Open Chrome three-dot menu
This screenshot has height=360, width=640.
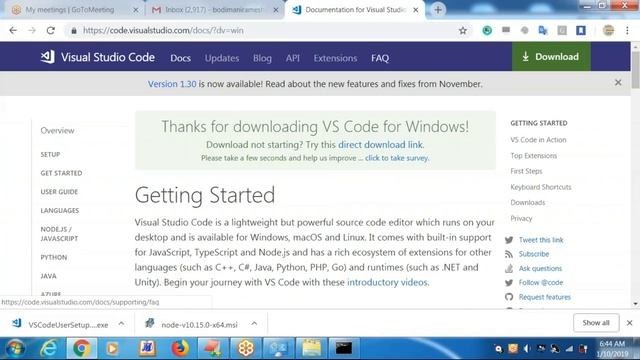coord(627,31)
